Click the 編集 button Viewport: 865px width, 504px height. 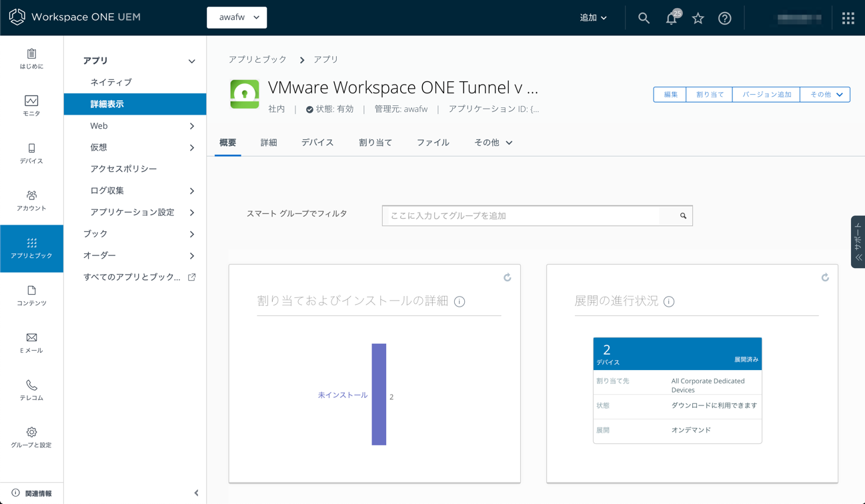click(670, 95)
